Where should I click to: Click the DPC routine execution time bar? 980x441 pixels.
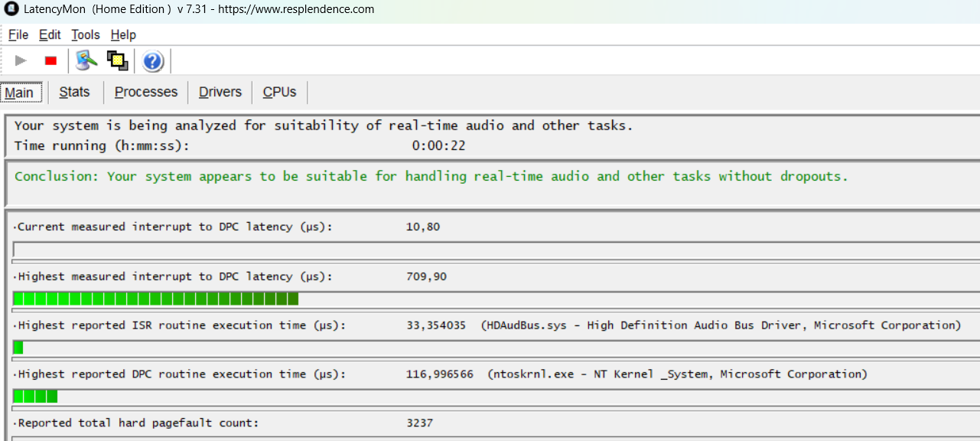pyautogui.click(x=34, y=396)
